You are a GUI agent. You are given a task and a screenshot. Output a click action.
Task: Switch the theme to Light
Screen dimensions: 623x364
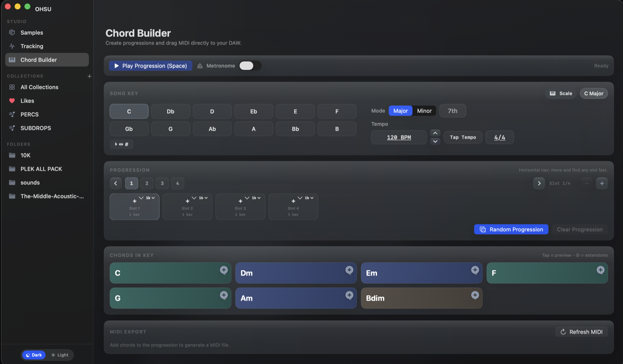(x=60, y=355)
